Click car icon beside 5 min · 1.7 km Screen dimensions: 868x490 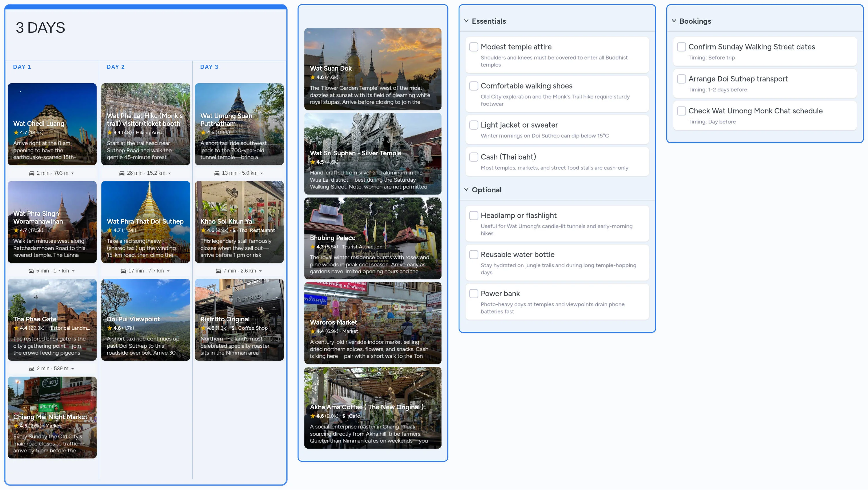click(x=31, y=271)
